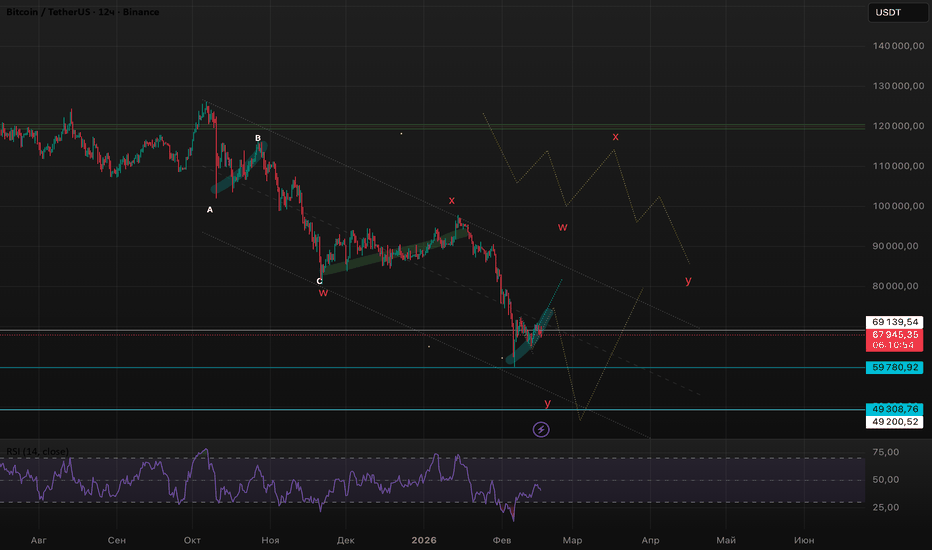This screenshot has width=932, height=550.
Task: Click the 50,00 level on RSI scale
Action: 883,479
